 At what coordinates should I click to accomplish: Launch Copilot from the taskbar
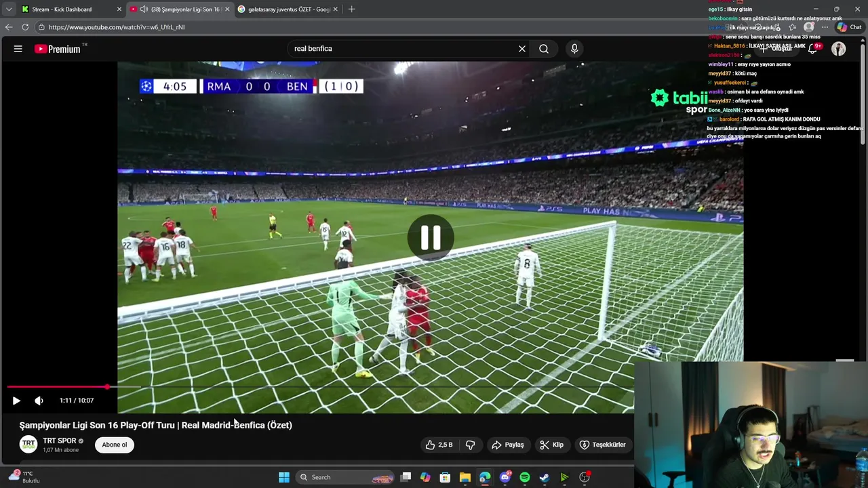425,477
